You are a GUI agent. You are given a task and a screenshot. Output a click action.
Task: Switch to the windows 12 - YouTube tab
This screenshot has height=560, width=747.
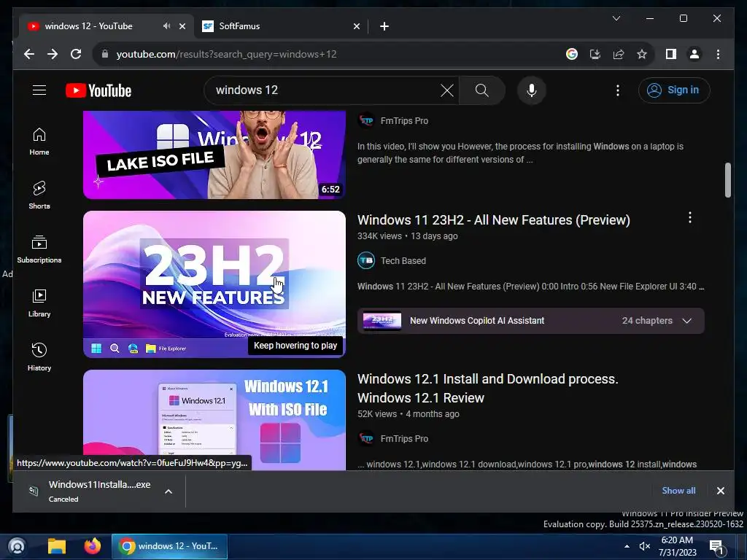click(107, 26)
